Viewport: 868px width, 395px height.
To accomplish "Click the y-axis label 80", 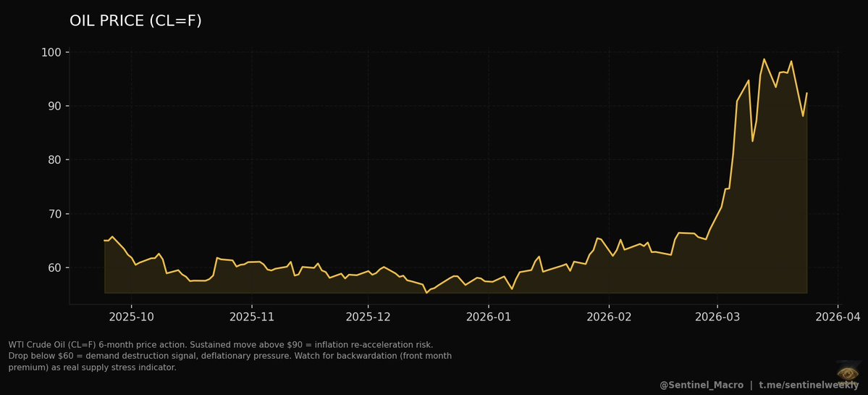I will pyautogui.click(x=54, y=160).
